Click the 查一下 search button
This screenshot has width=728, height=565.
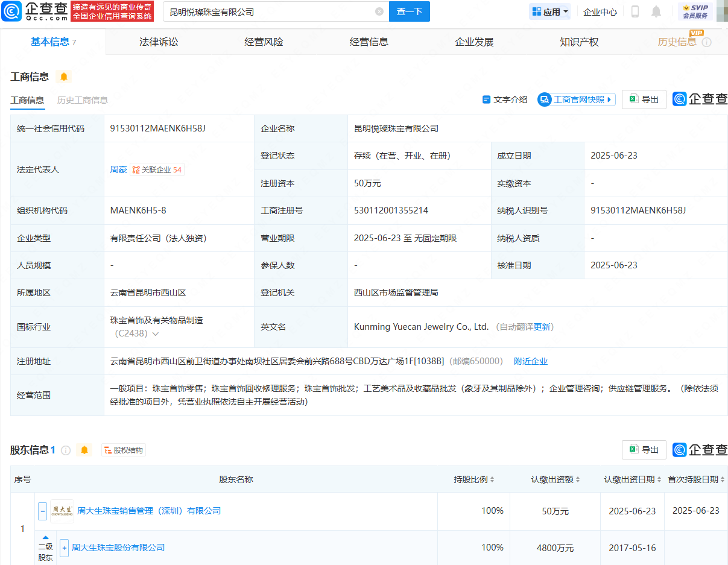[409, 11]
